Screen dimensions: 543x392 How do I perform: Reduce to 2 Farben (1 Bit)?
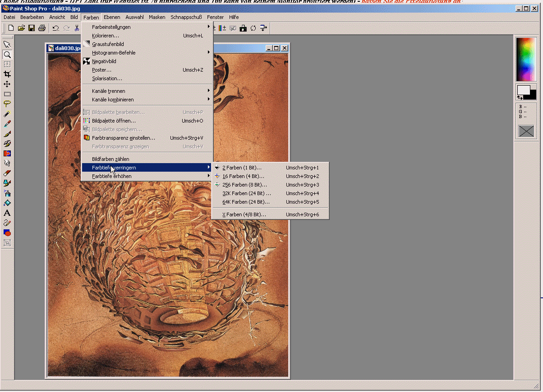[270, 168]
